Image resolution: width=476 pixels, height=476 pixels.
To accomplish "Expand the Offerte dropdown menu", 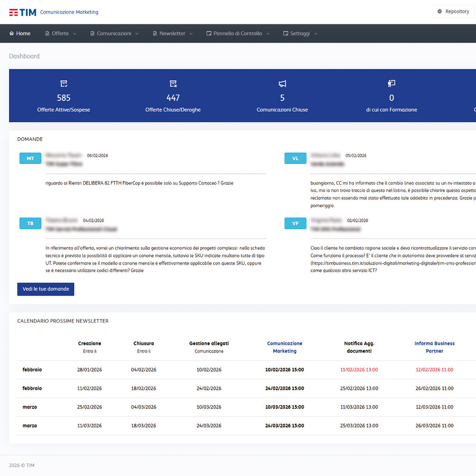I will click(x=60, y=34).
